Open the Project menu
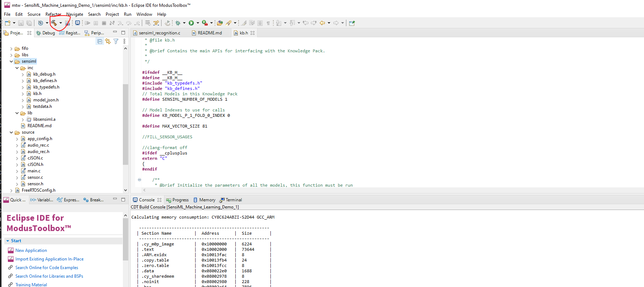644x287 pixels. (x=112, y=14)
